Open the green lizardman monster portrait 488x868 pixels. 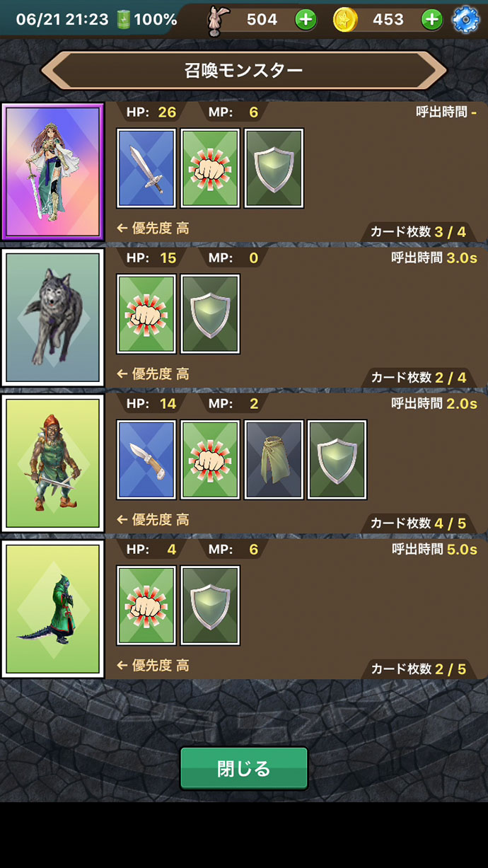point(53,609)
